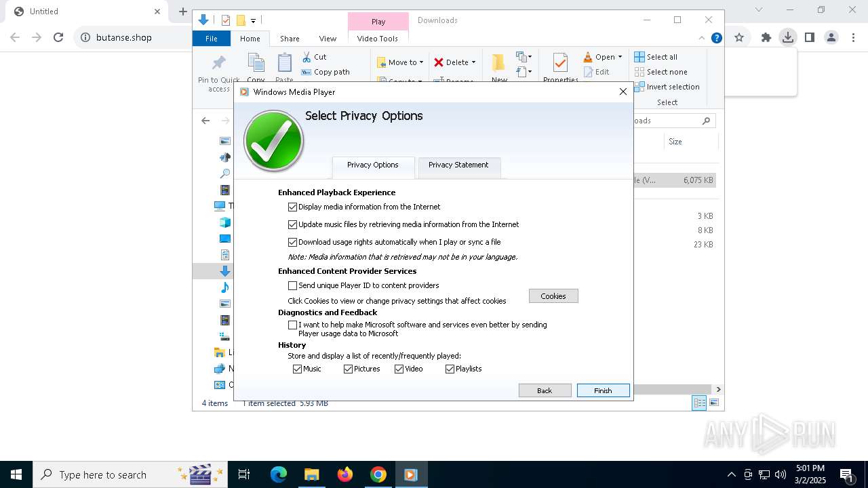Open the Video Tools ribbon tab
The image size is (868, 488).
coord(378,39)
